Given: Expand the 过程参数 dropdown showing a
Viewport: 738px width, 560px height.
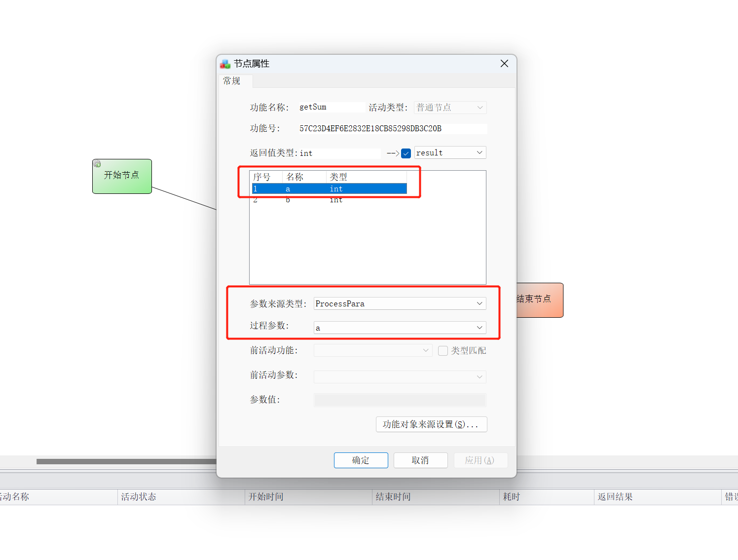Looking at the screenshot, I should (479, 327).
